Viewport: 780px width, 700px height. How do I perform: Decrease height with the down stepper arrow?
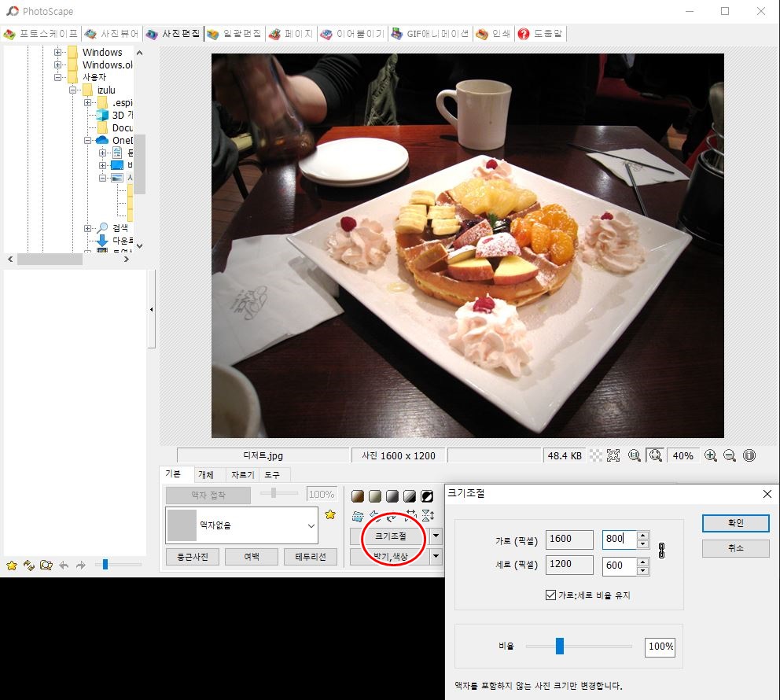tap(642, 571)
